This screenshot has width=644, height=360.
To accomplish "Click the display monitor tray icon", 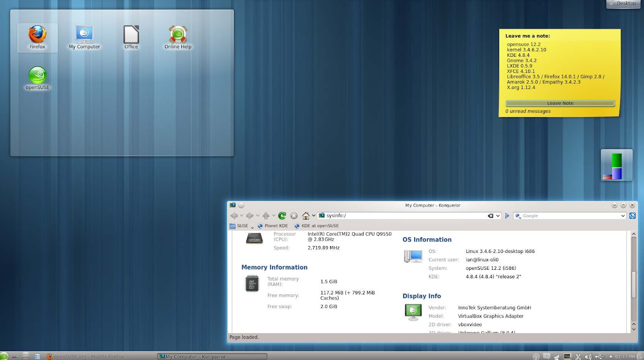I will 568,356.
